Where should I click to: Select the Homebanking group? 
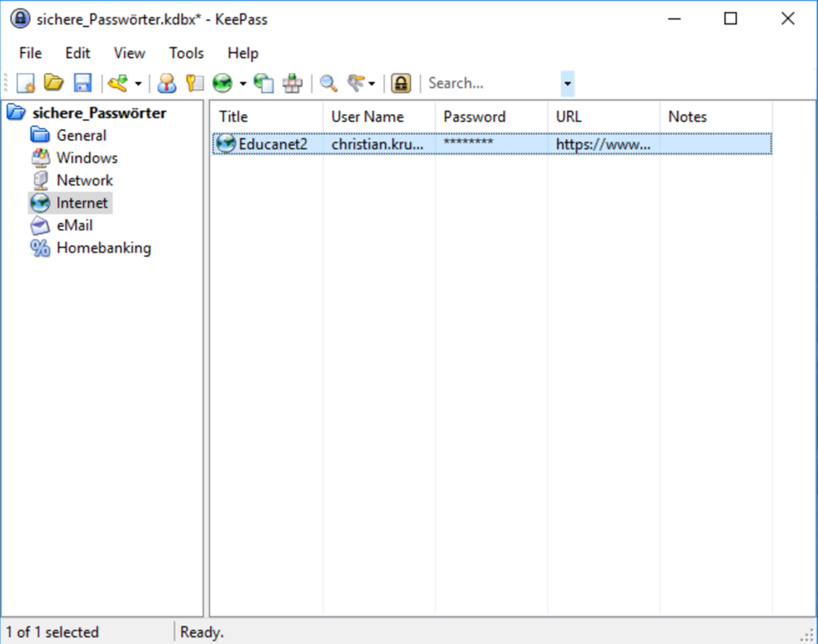103,248
